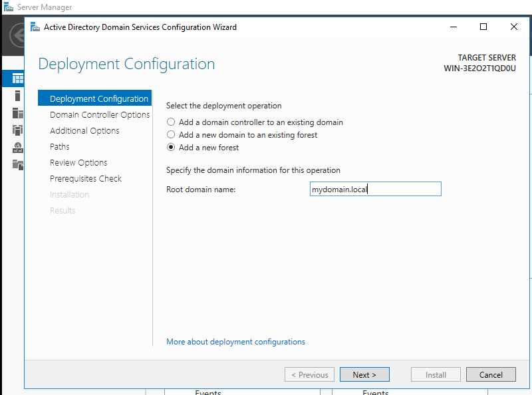Open File and Storage Services sidebar icon
Viewport: 532px width, 395px height.
point(17,165)
